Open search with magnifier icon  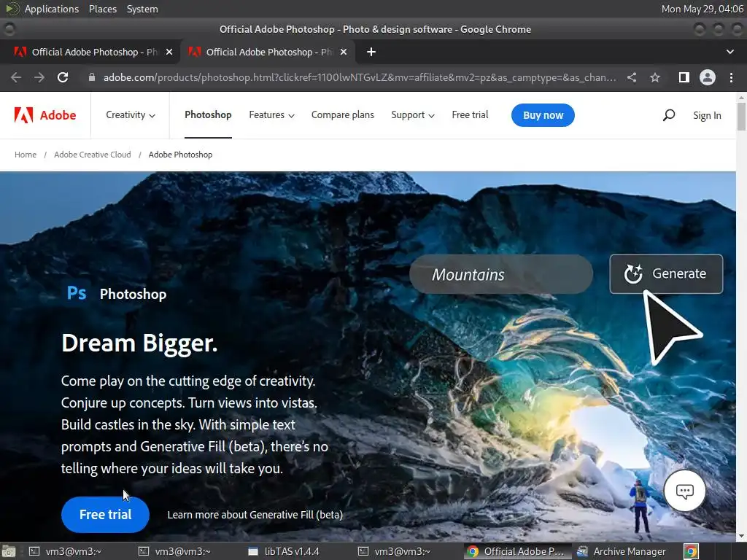pos(669,115)
